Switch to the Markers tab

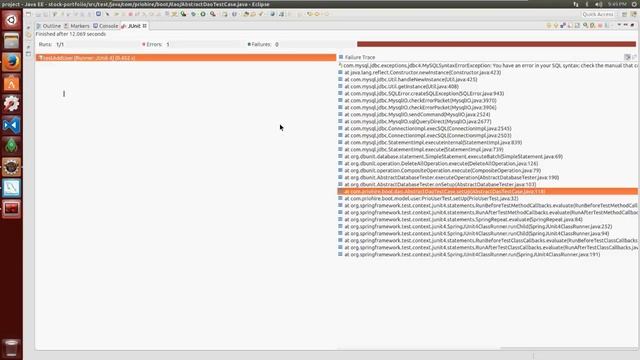[x=76, y=26]
